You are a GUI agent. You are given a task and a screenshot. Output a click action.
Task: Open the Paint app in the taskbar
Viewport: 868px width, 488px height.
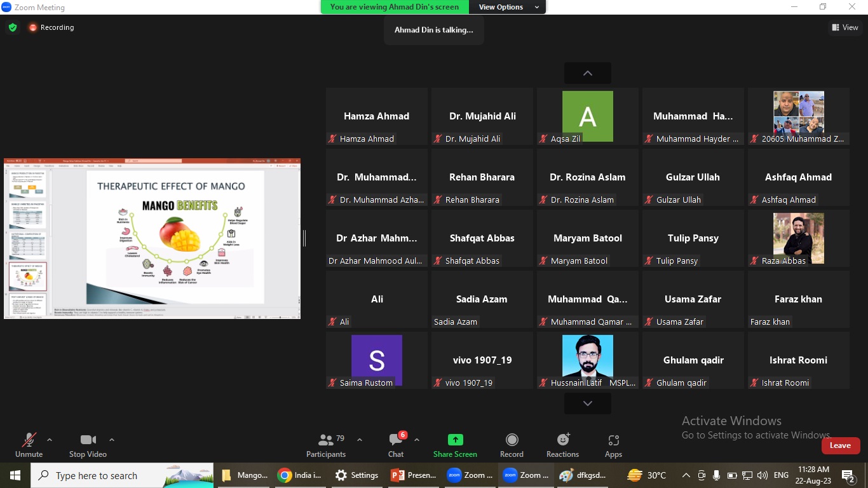tap(583, 475)
